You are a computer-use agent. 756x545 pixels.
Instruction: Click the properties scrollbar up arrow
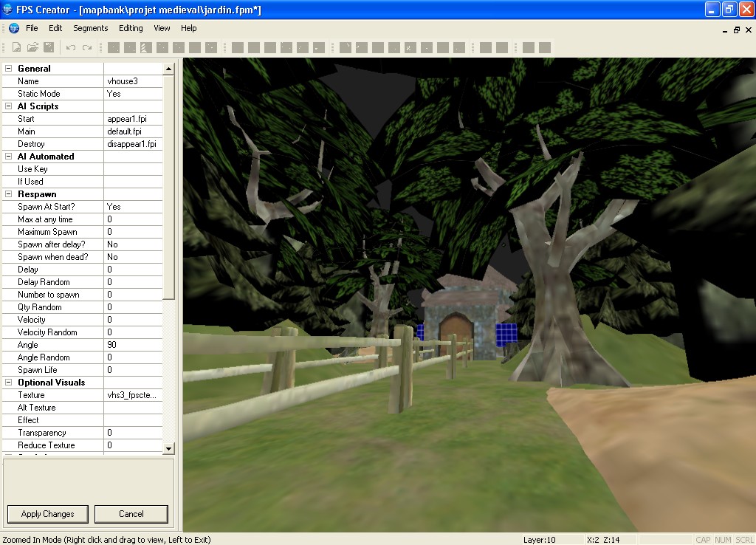pyautogui.click(x=168, y=69)
